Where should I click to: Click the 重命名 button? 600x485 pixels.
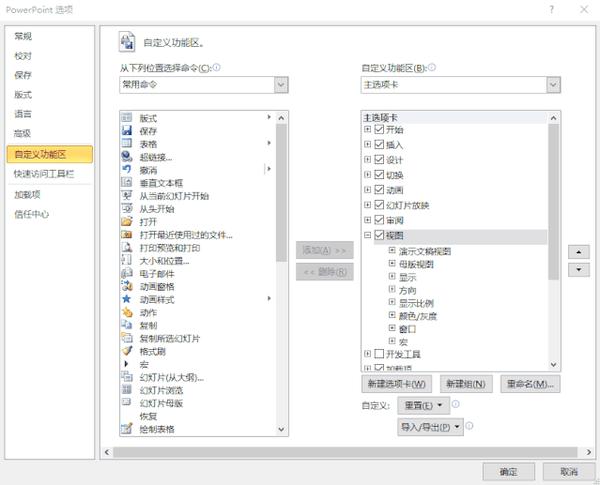(x=530, y=384)
